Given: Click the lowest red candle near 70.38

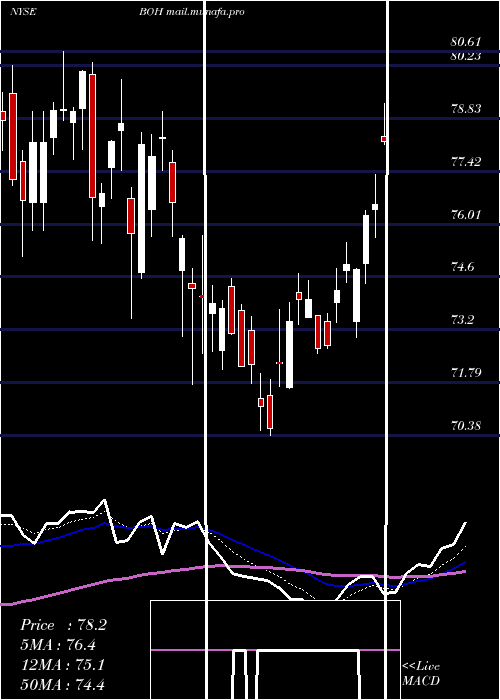Looking at the screenshot, I should pyautogui.click(x=270, y=411).
